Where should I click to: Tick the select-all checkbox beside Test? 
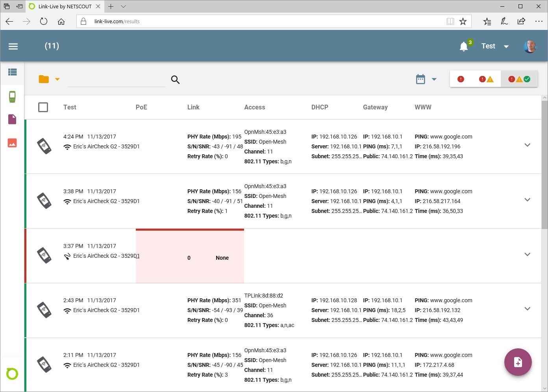click(43, 107)
